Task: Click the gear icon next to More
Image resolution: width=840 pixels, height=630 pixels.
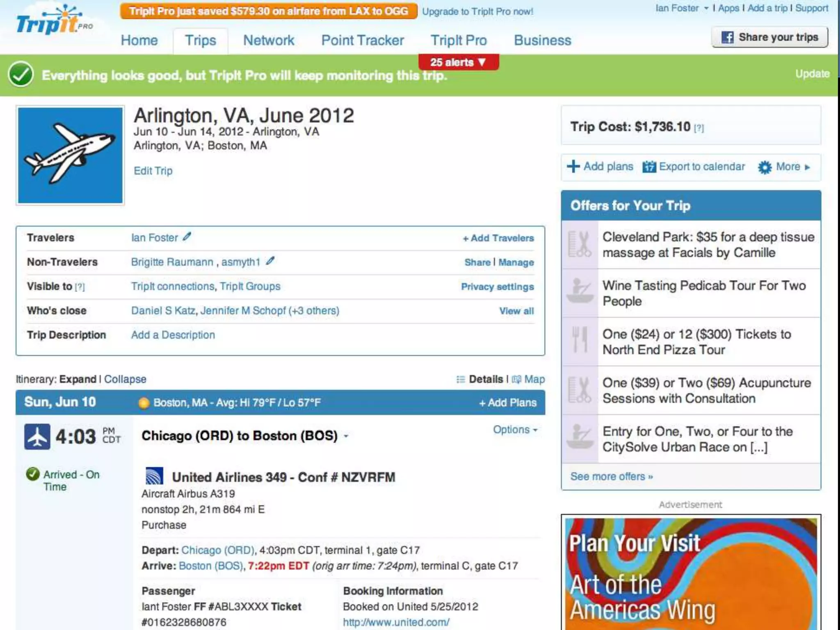Action: (x=765, y=167)
